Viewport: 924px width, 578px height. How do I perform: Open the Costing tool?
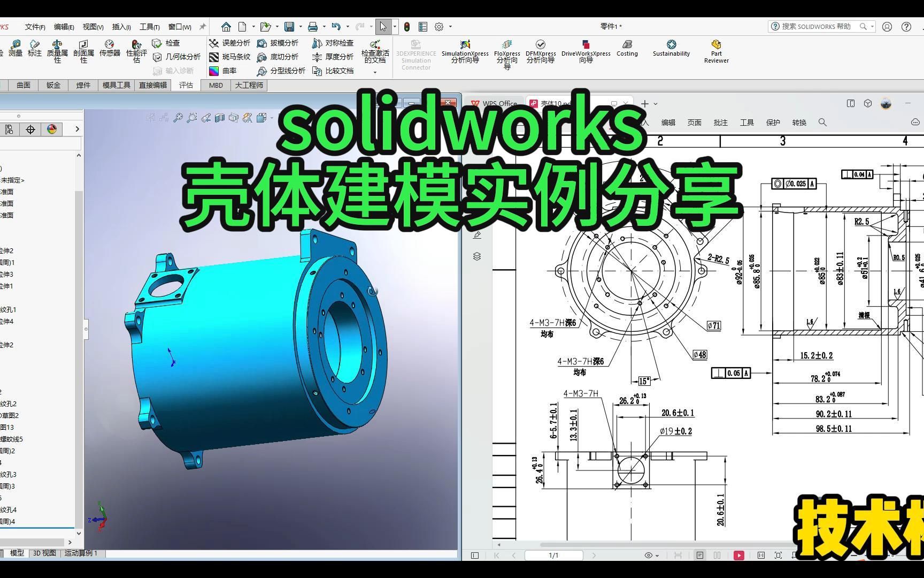(627, 48)
